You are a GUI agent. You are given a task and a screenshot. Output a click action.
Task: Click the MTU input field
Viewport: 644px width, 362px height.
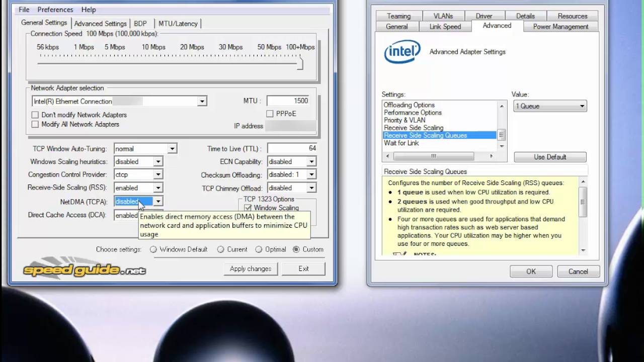[x=288, y=101]
